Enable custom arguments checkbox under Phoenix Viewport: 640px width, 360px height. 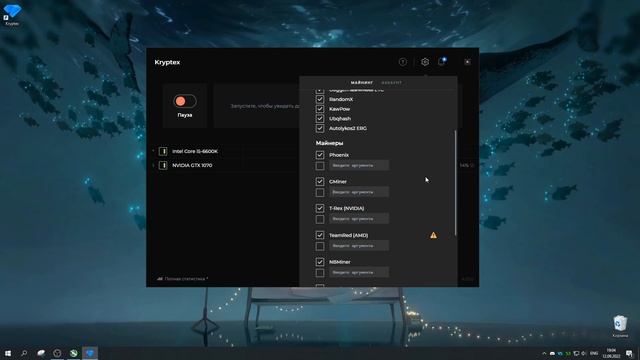pyautogui.click(x=320, y=166)
